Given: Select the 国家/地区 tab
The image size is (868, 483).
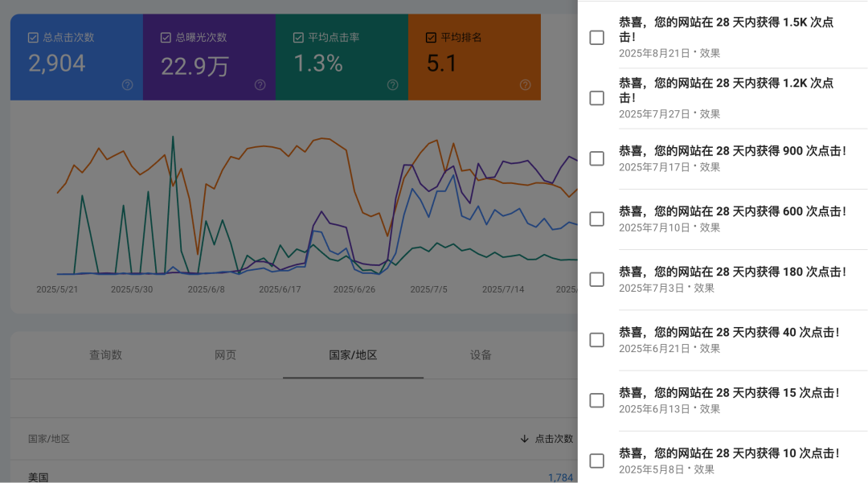Looking at the screenshot, I should pos(353,354).
